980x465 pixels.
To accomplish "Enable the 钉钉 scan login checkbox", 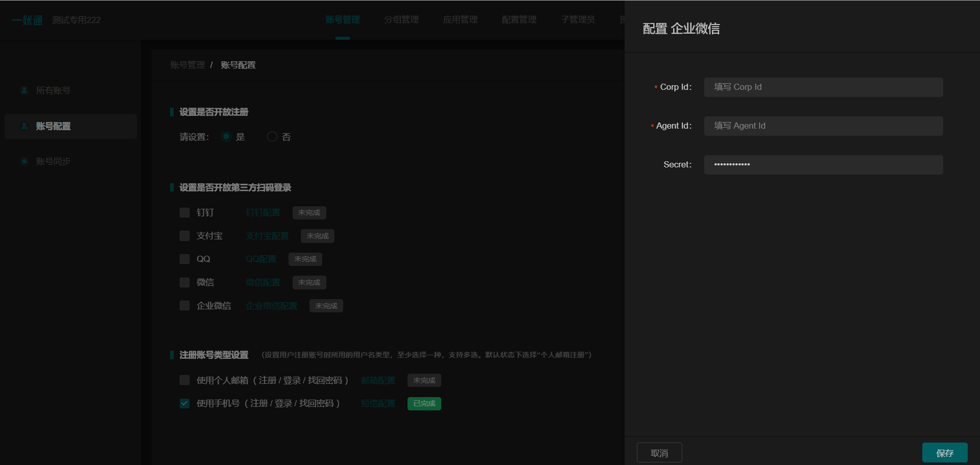I will point(184,212).
